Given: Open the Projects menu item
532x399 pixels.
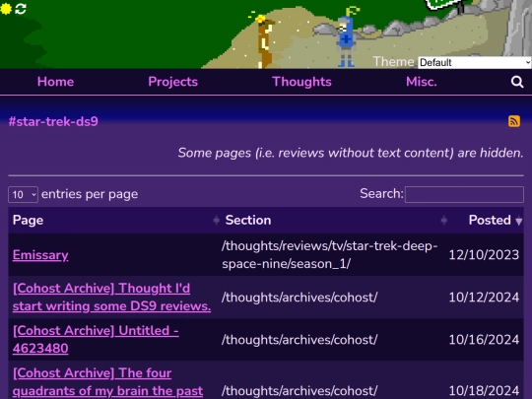Looking at the screenshot, I should pos(173,82).
